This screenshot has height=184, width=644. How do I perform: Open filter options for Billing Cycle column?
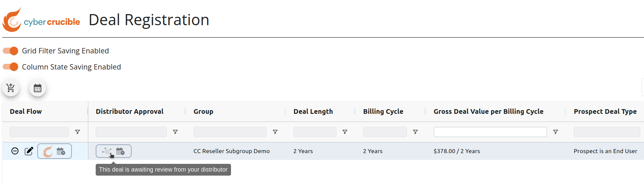pyautogui.click(x=415, y=132)
